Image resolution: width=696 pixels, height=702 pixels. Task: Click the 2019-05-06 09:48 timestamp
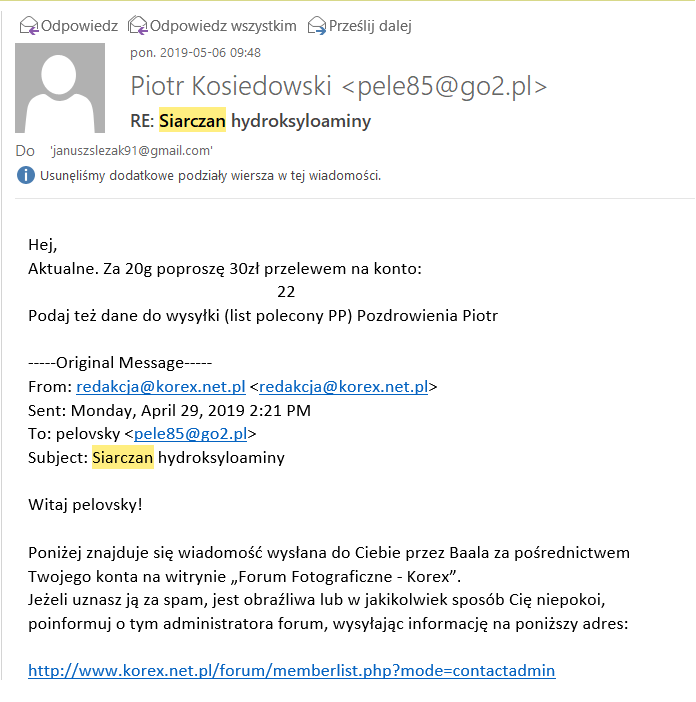[195, 52]
